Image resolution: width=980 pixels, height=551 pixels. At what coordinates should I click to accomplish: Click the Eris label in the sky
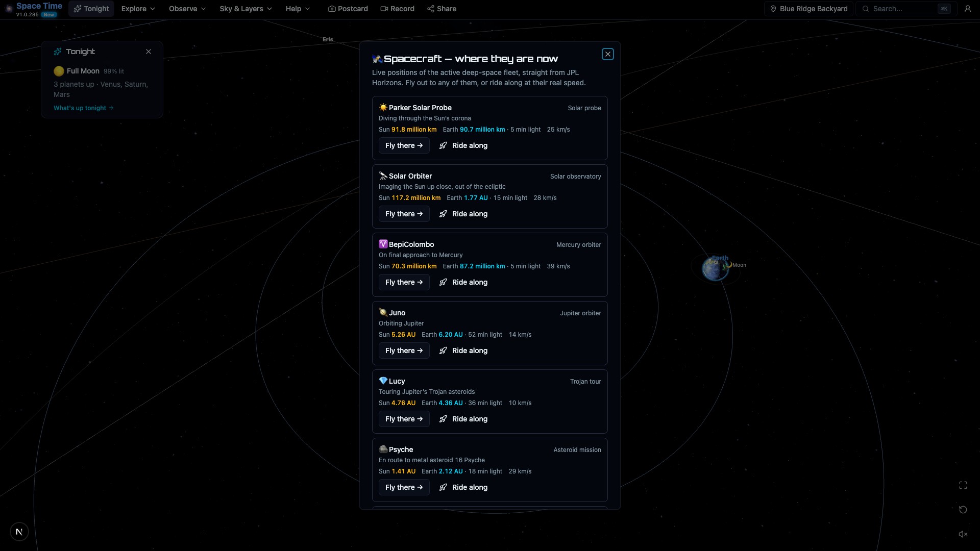328,39
